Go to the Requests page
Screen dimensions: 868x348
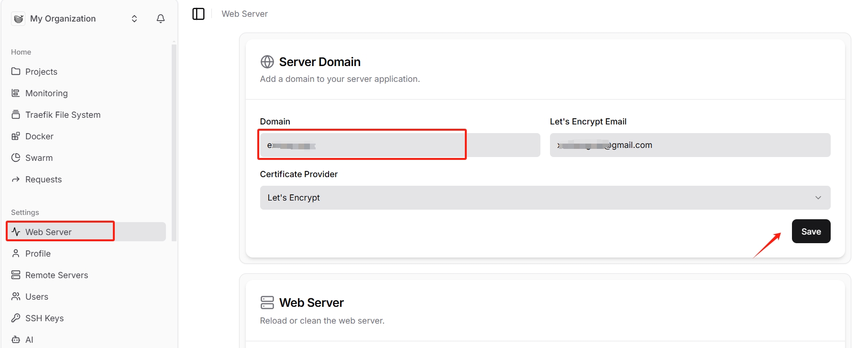[x=44, y=180]
